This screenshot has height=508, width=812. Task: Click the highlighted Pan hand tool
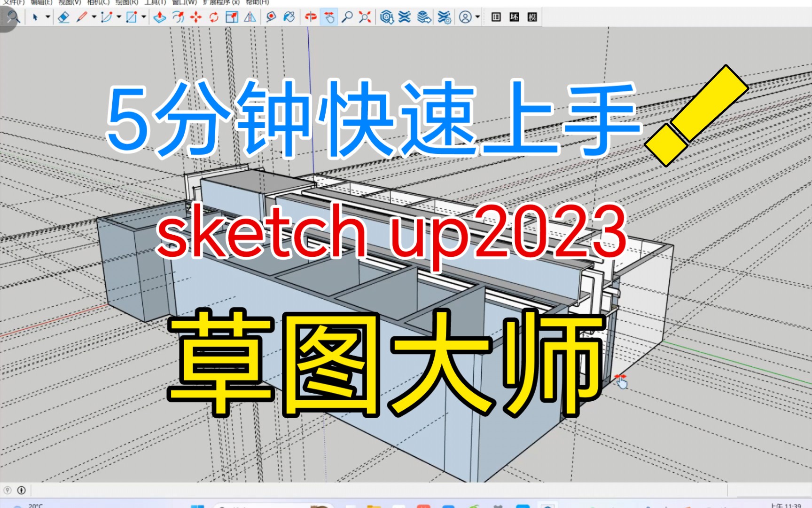[x=329, y=17]
